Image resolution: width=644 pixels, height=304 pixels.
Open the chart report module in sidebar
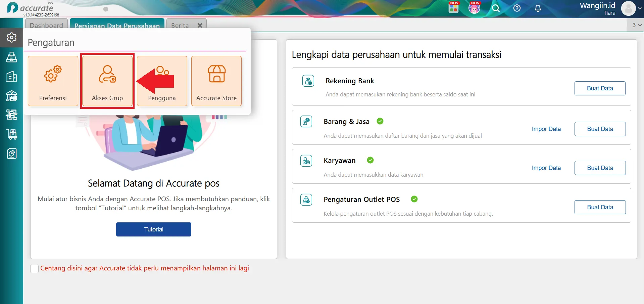click(x=11, y=154)
